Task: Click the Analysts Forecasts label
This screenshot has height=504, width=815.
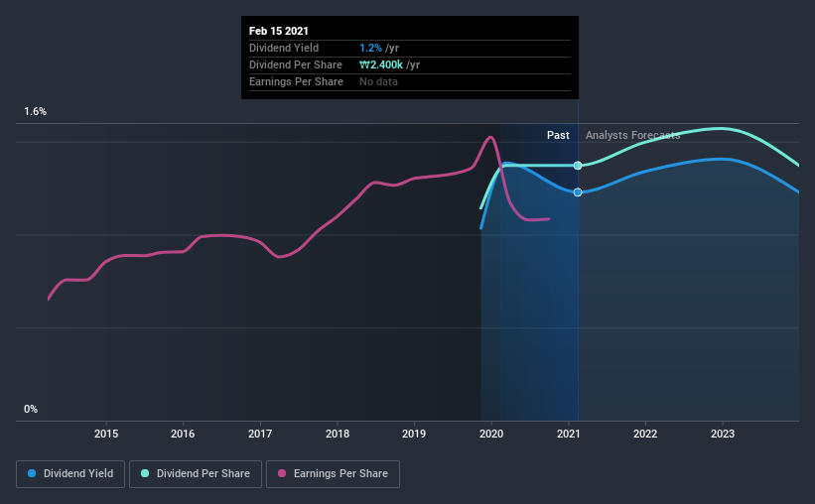Action: point(632,135)
